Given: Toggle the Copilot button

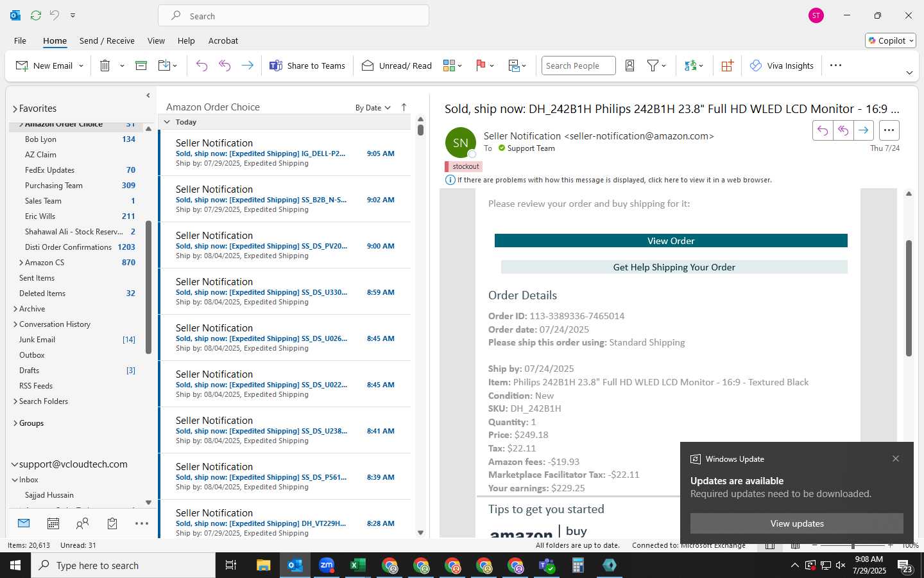Looking at the screenshot, I should (891, 40).
